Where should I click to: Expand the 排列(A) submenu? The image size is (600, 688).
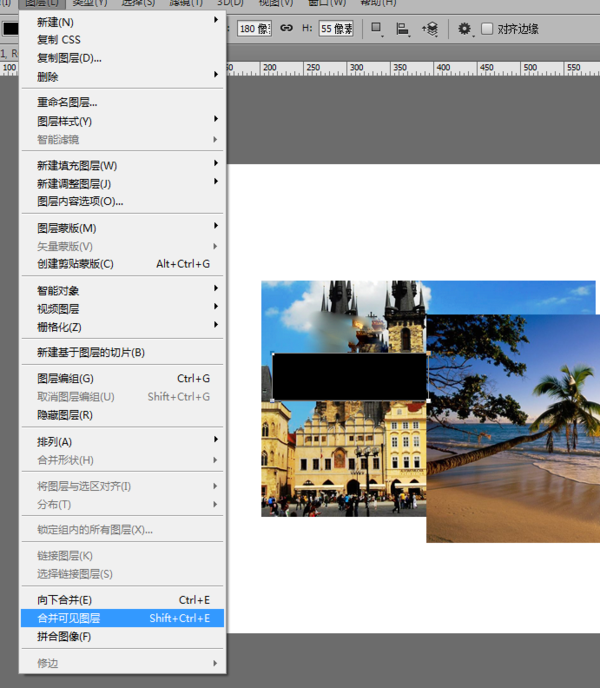tap(122, 442)
